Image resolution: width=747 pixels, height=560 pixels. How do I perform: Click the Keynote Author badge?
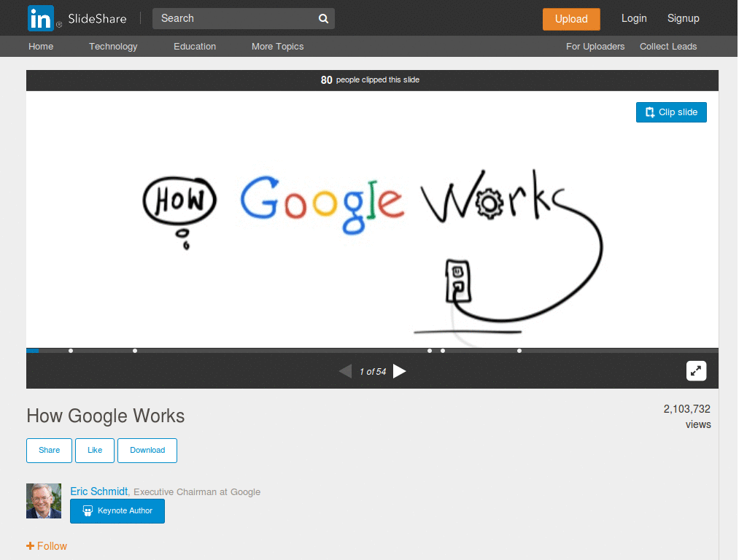click(117, 511)
